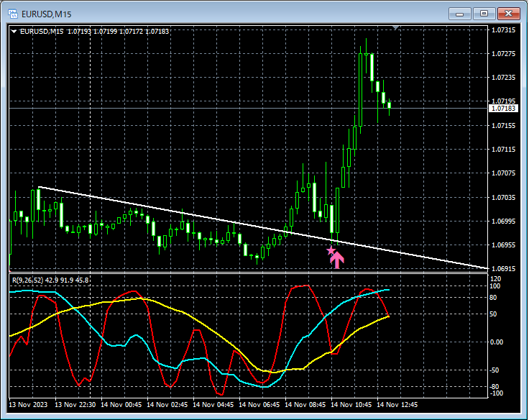
Task: Click the indicator scale value 0.00
Action: 496,342
